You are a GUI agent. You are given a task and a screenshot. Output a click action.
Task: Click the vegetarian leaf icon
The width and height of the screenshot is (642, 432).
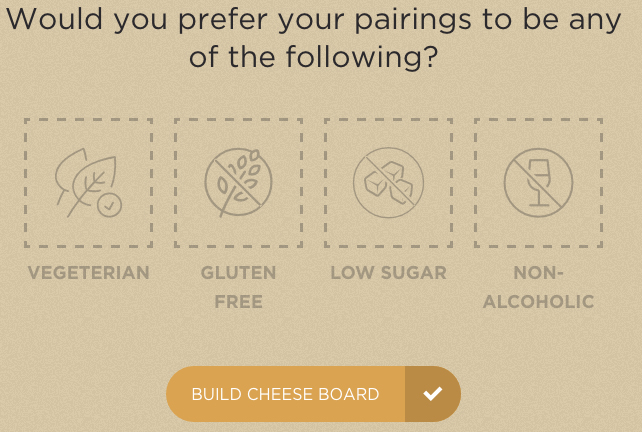coord(85,182)
